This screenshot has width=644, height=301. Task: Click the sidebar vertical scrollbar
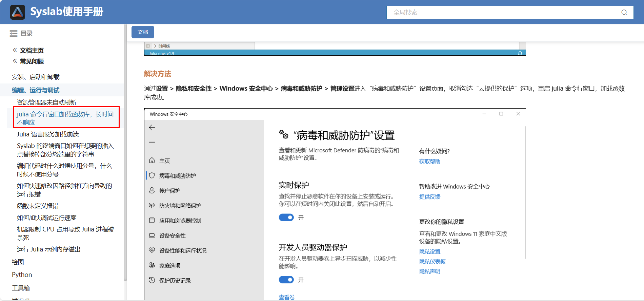click(x=125, y=153)
